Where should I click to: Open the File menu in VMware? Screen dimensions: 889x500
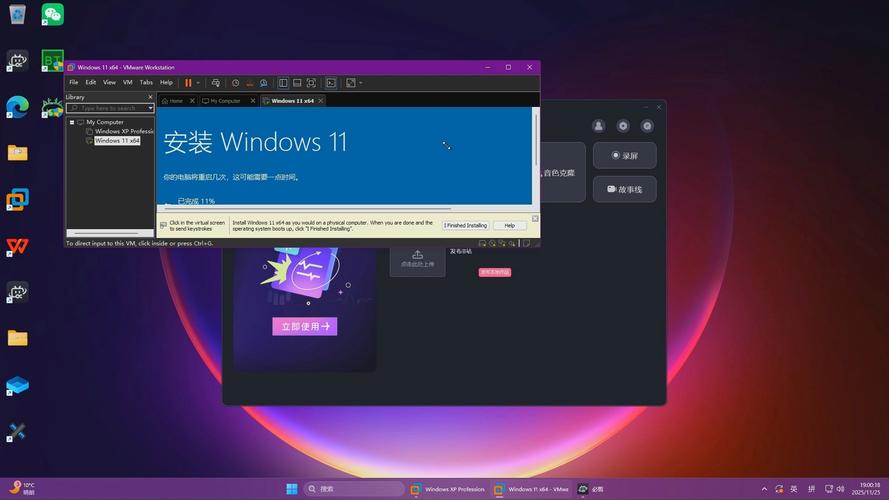click(74, 82)
